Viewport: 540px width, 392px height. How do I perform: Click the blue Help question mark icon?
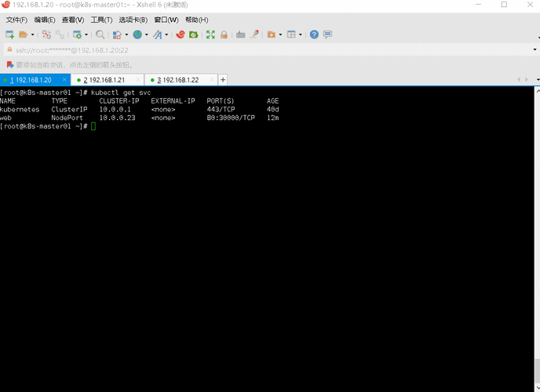coord(314,34)
